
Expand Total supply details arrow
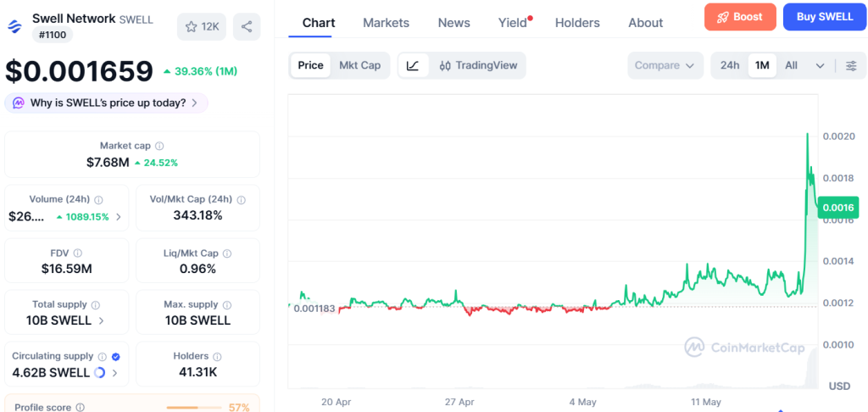[102, 320]
